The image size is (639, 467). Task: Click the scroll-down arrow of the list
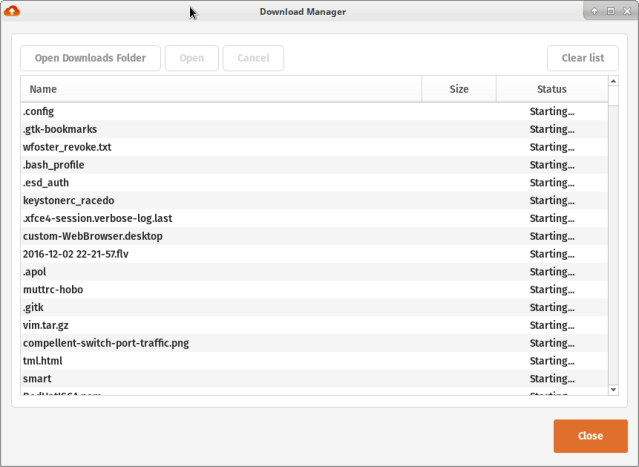pyautogui.click(x=613, y=389)
